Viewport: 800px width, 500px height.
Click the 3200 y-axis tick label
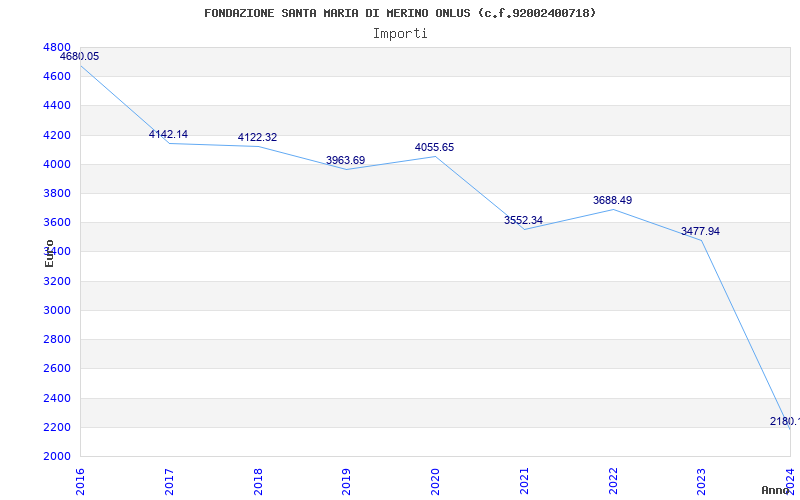(57, 281)
